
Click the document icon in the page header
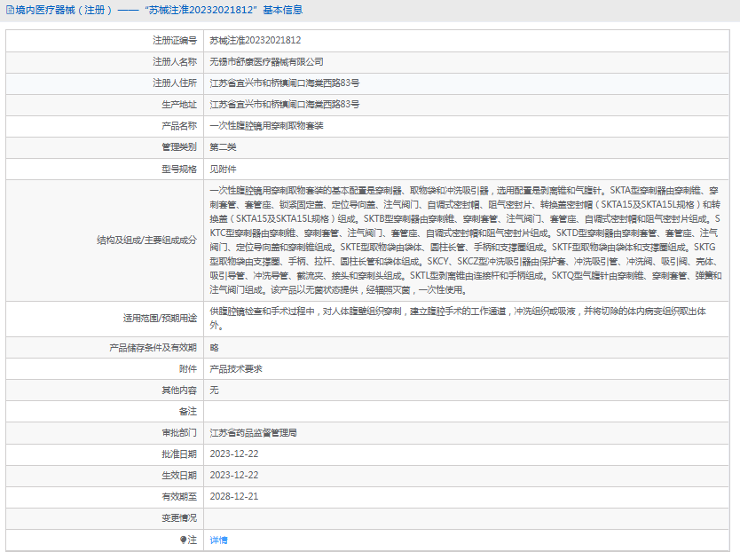click(x=10, y=10)
